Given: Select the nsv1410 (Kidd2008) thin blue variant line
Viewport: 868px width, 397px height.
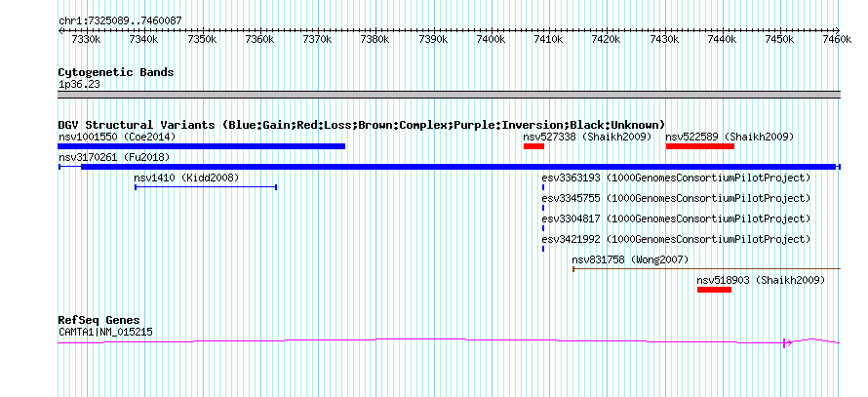Looking at the screenshot, I should [x=206, y=187].
